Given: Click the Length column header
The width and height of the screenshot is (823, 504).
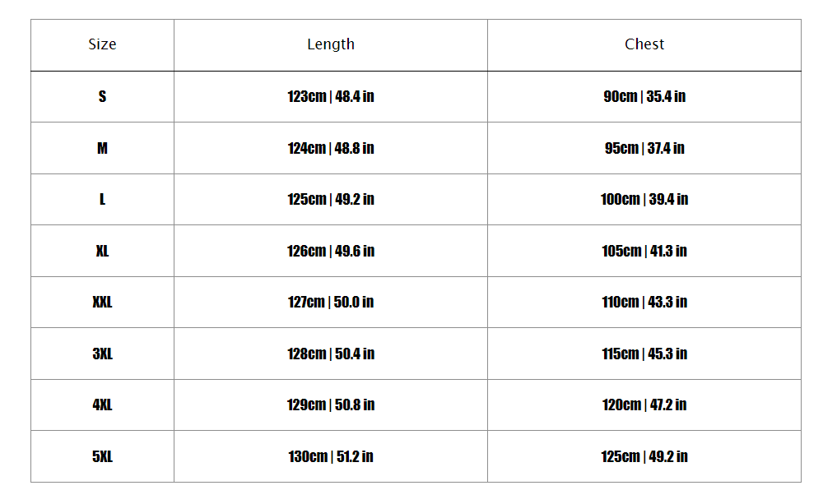Looking at the screenshot, I should click(331, 44).
